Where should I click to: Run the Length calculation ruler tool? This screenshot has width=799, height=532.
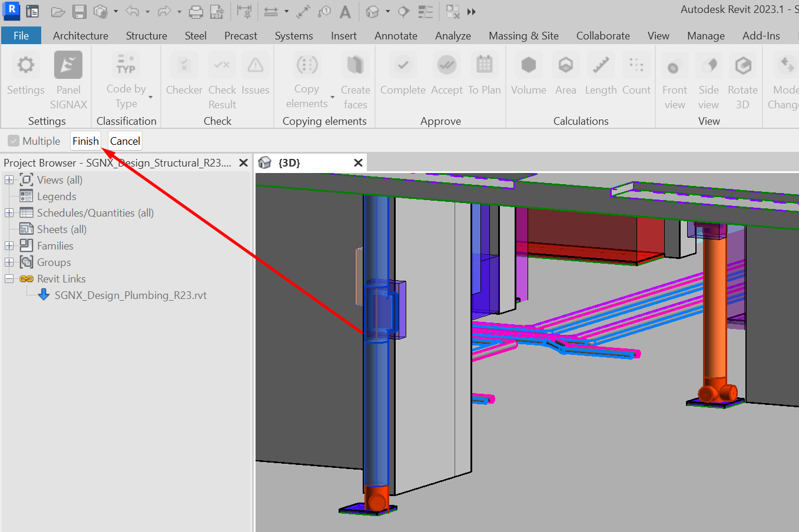pyautogui.click(x=601, y=74)
